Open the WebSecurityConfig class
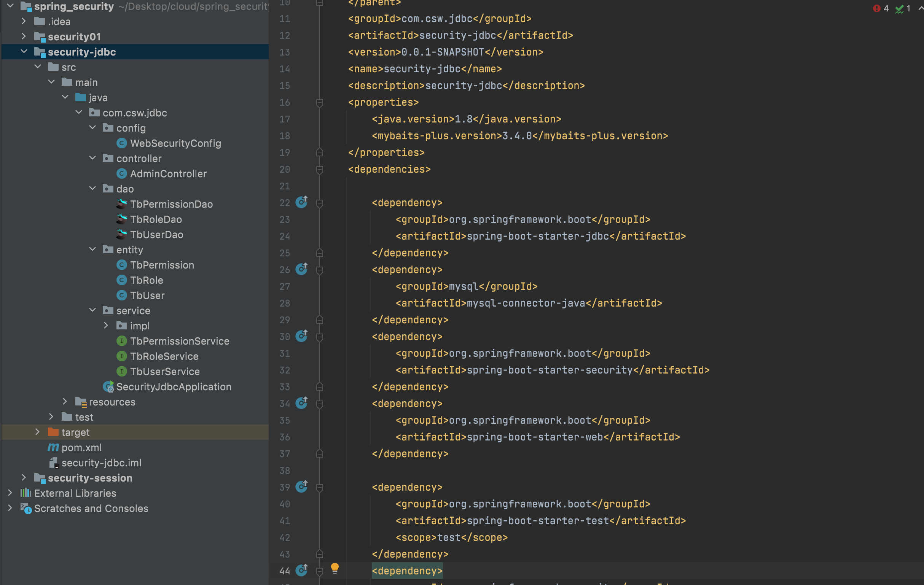924x585 pixels. tap(175, 143)
